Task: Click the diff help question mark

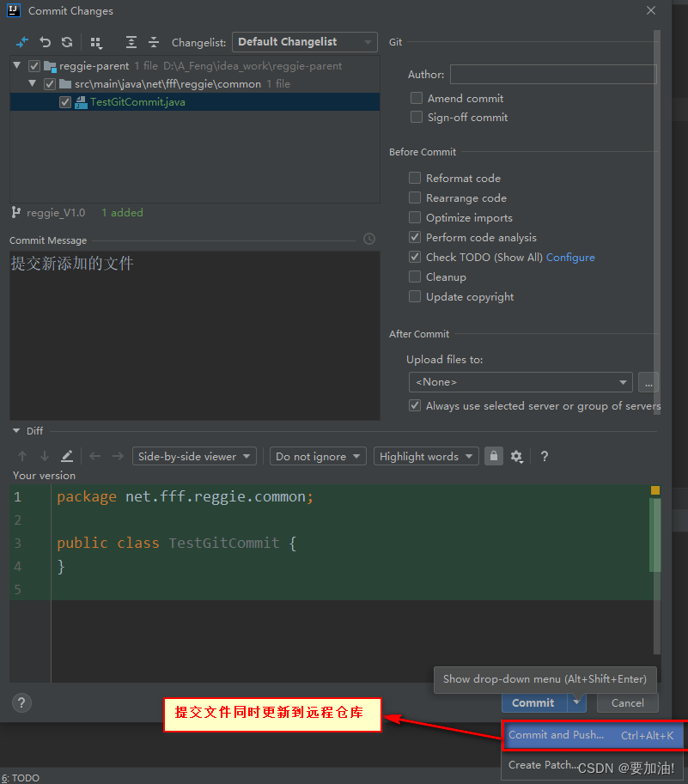Action: pyautogui.click(x=545, y=456)
